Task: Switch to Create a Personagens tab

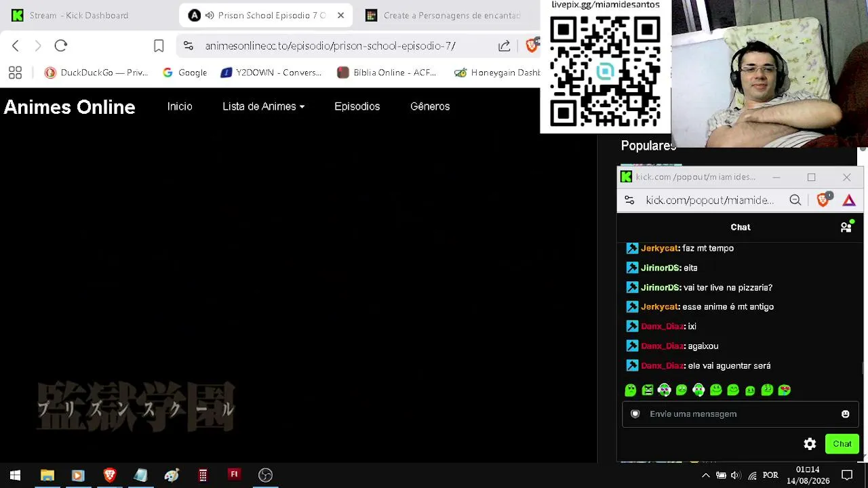Action: (443, 15)
